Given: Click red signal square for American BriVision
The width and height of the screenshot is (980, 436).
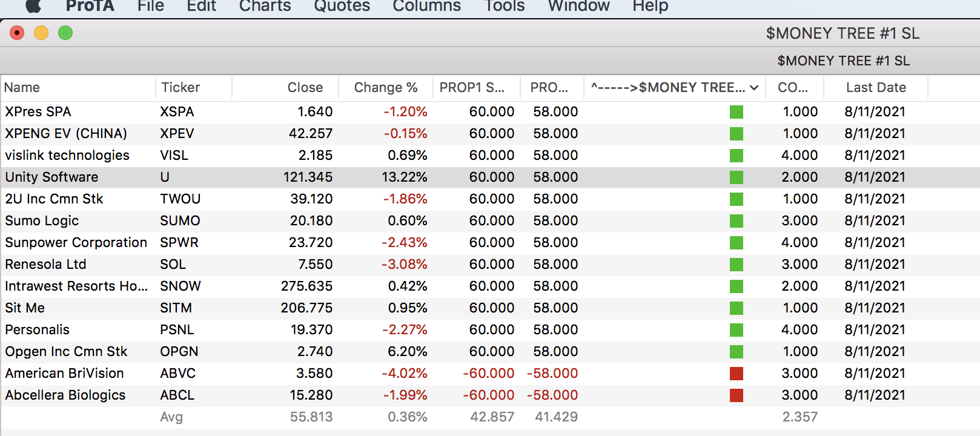Looking at the screenshot, I should (x=736, y=374).
